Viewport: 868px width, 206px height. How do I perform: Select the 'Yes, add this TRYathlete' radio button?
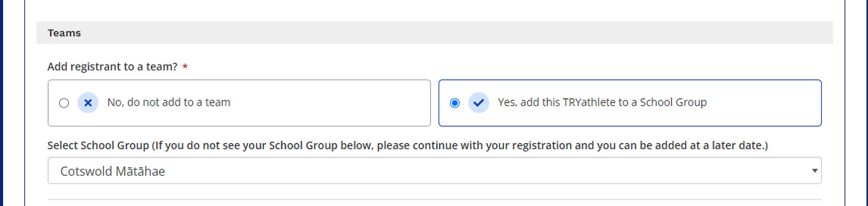454,103
